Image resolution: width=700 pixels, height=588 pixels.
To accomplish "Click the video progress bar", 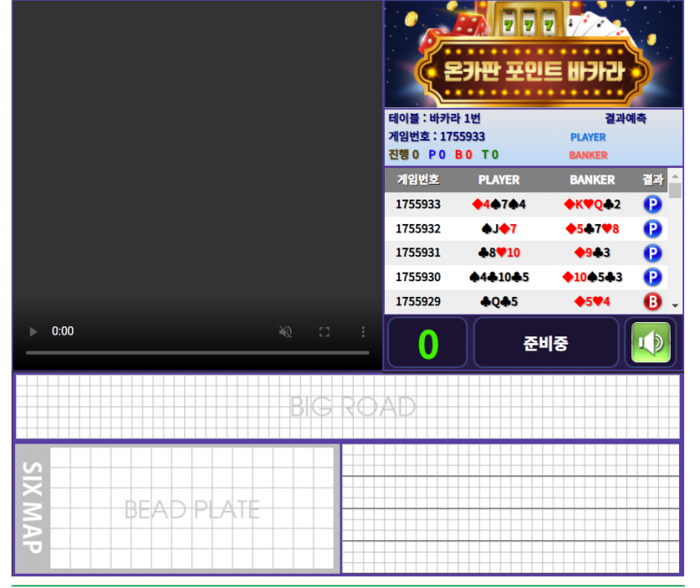I will coord(197,353).
